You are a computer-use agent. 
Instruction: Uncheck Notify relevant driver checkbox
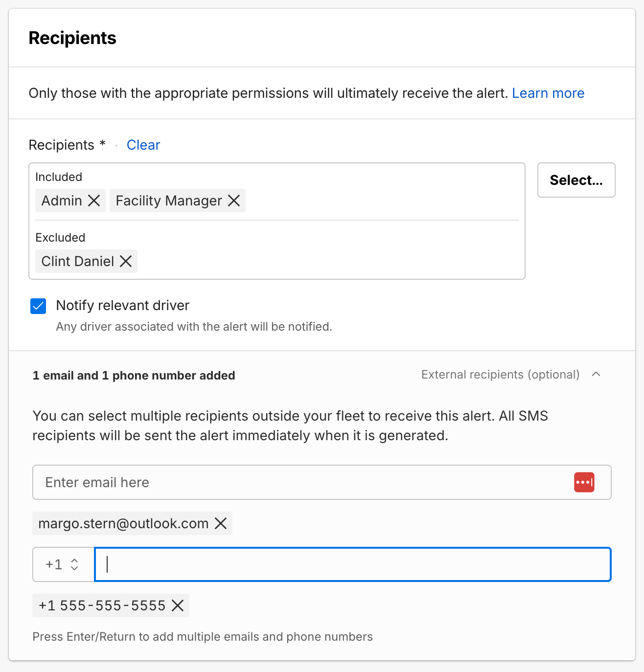coord(38,306)
